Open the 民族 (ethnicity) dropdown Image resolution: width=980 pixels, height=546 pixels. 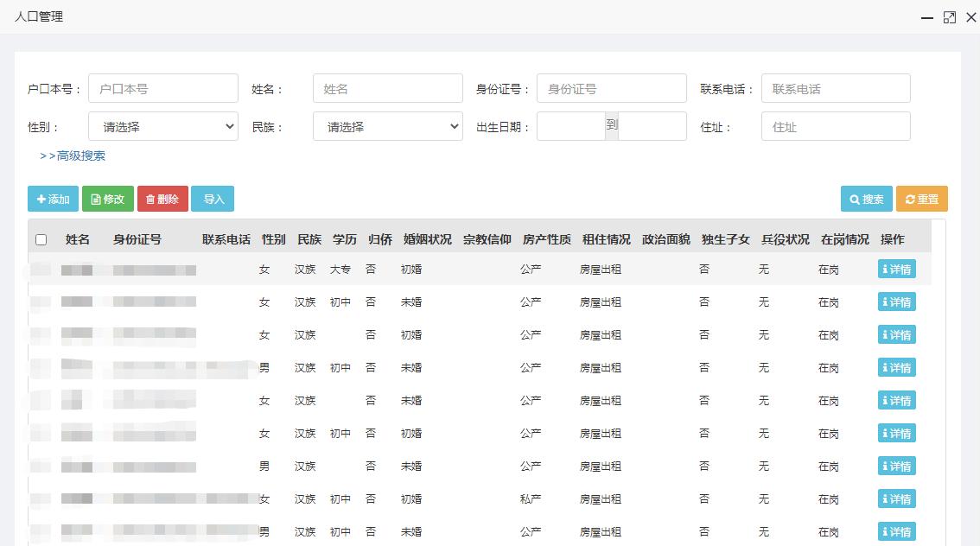tap(387, 126)
